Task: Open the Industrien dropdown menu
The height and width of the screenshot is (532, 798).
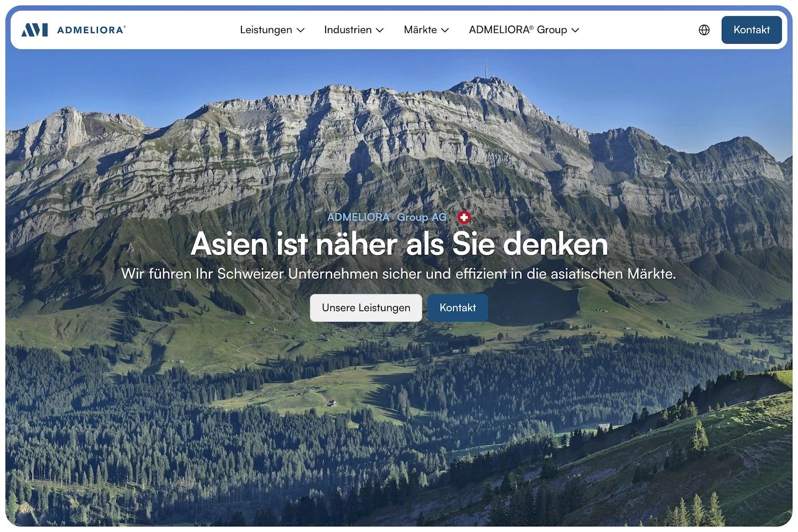Action: (353, 30)
